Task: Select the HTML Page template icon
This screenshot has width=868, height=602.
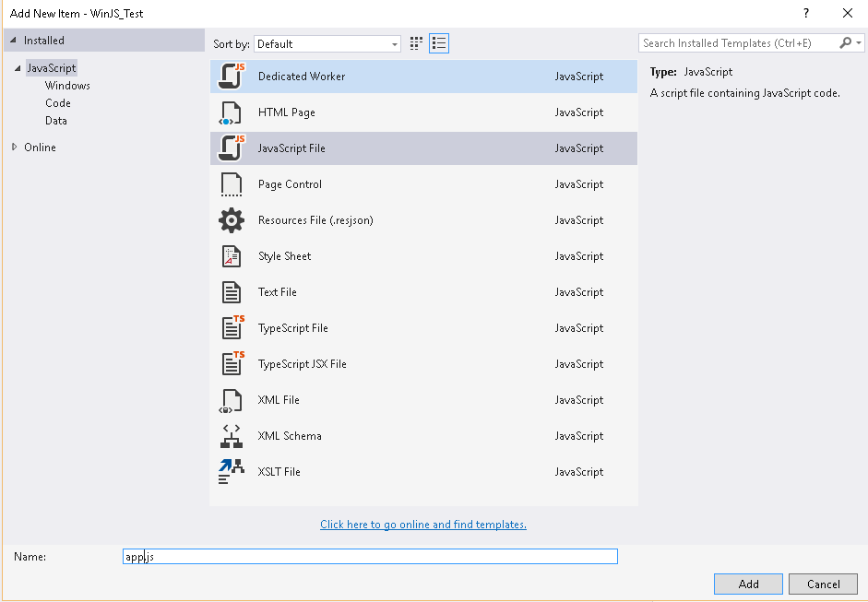Action: 232,112
